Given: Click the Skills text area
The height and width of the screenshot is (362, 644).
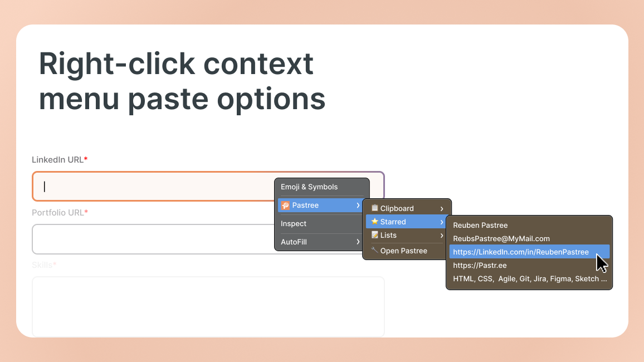Looking at the screenshot, I should [167, 306].
